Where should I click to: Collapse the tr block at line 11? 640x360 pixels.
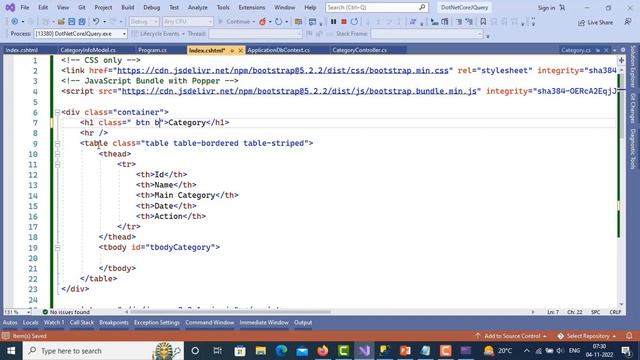(x=58, y=164)
